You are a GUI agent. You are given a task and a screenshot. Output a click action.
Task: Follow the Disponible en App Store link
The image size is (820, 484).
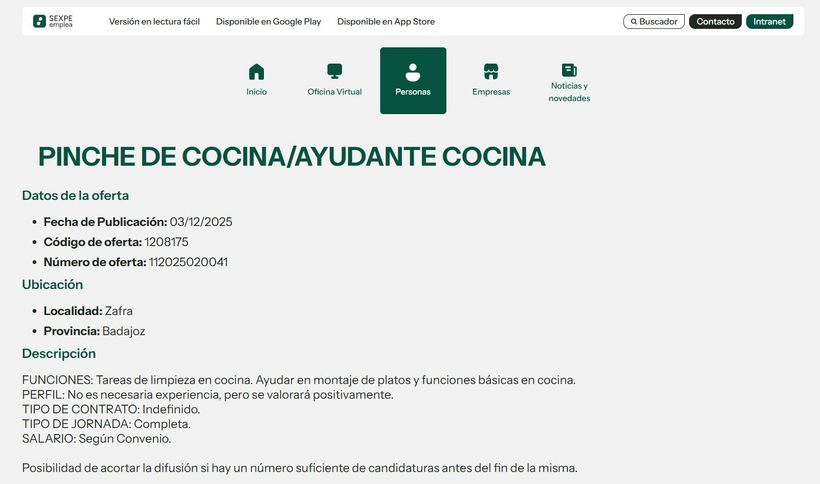click(x=386, y=21)
